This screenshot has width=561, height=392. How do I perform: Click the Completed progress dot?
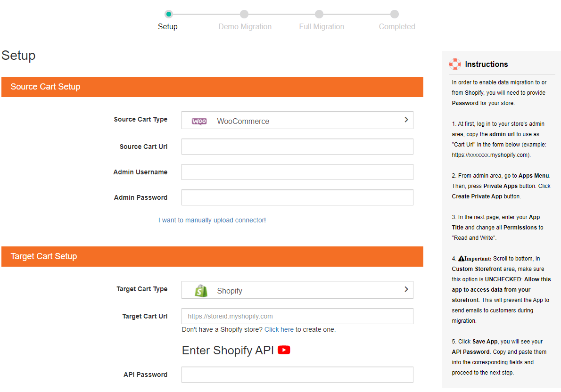point(394,14)
